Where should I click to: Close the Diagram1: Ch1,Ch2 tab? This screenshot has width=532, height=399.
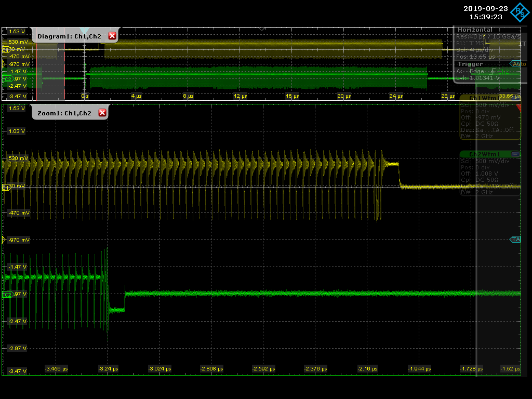click(x=112, y=36)
